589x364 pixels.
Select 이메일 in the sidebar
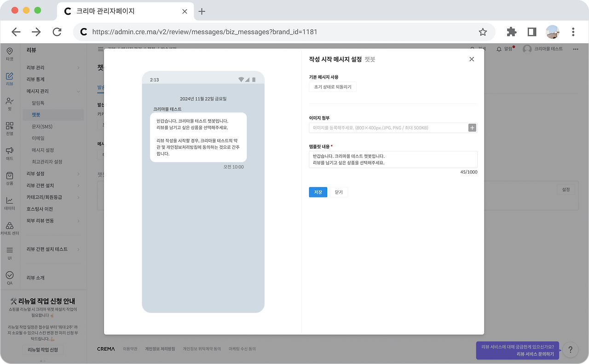click(x=38, y=138)
